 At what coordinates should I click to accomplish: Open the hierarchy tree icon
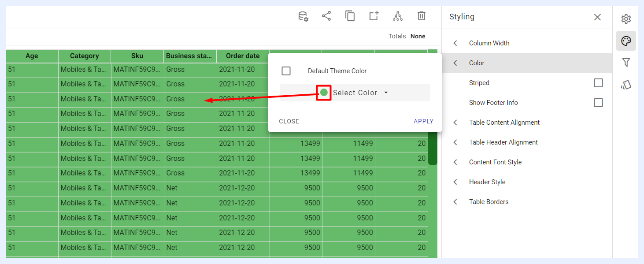click(398, 16)
